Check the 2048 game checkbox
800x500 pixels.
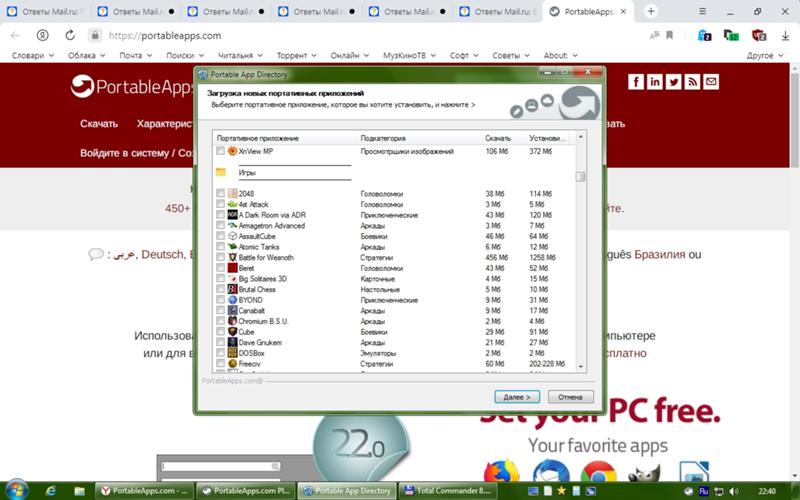[x=220, y=193]
